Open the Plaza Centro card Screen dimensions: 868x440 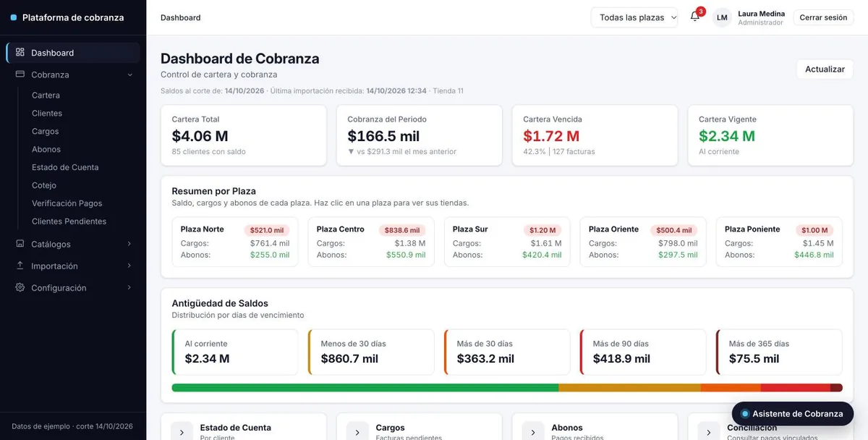pyautogui.click(x=371, y=242)
